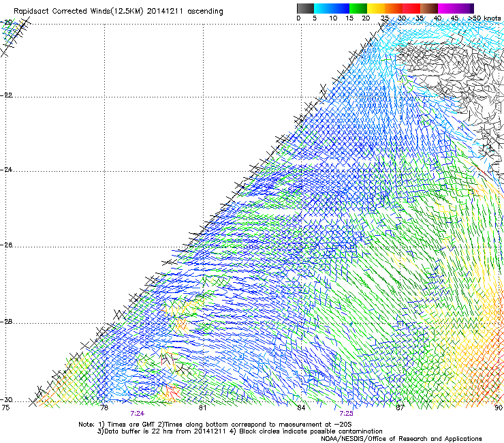
Task: Click the 87 longitude axis label
Action: click(400, 408)
